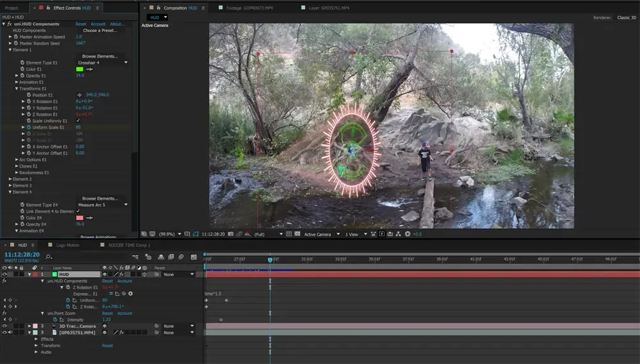Open the Active Camera view dropdown
The image size is (640, 364).
pyautogui.click(x=322, y=234)
